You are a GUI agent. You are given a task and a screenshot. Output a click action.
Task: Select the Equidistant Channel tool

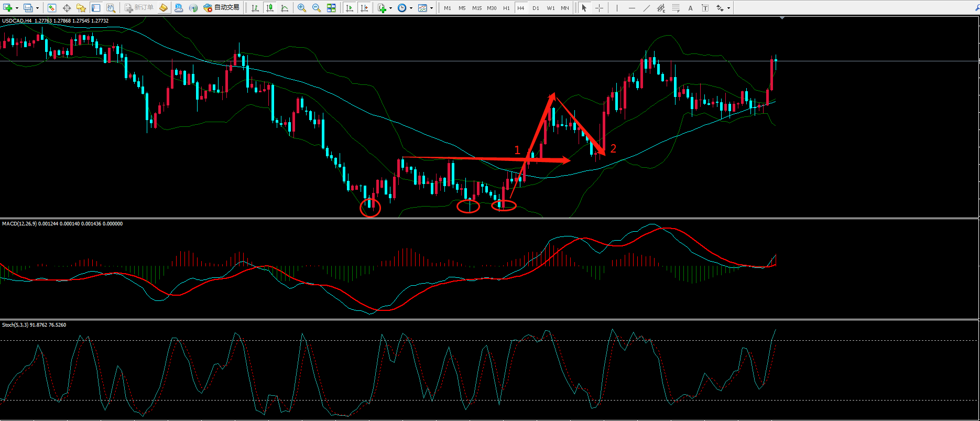click(661, 8)
